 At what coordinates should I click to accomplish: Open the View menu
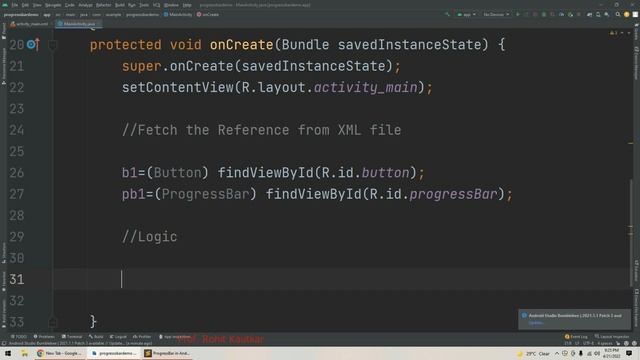tap(37, 5)
